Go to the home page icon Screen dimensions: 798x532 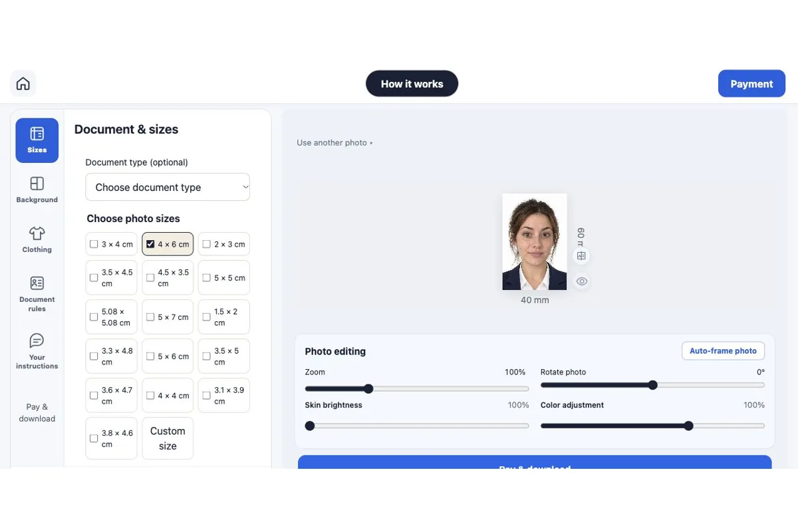tap(23, 84)
